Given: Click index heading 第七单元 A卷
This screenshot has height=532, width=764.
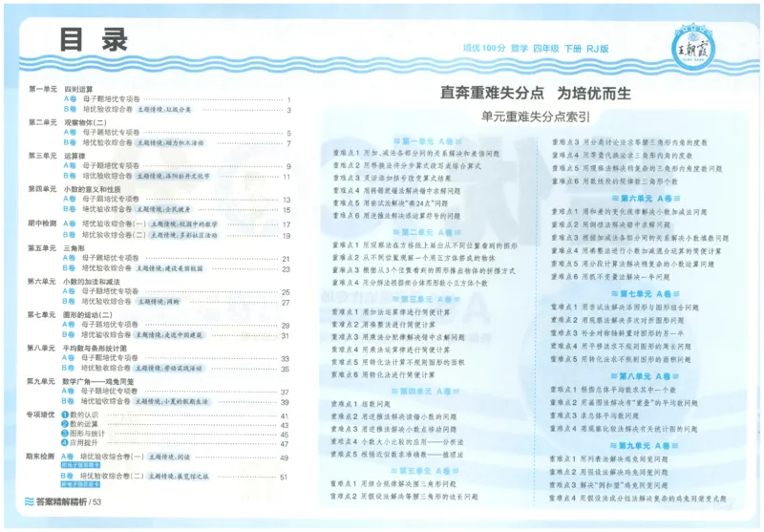Looking at the screenshot, I should pyautogui.click(x=646, y=294).
